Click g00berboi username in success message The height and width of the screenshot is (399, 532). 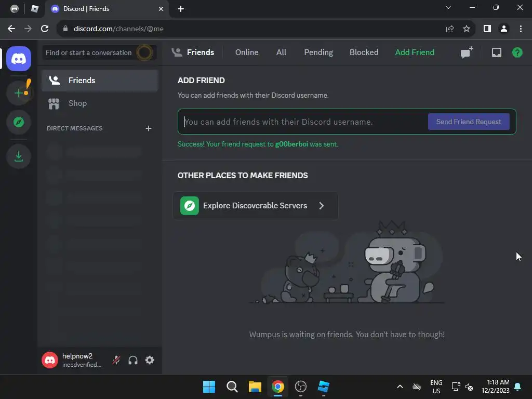pyautogui.click(x=291, y=144)
